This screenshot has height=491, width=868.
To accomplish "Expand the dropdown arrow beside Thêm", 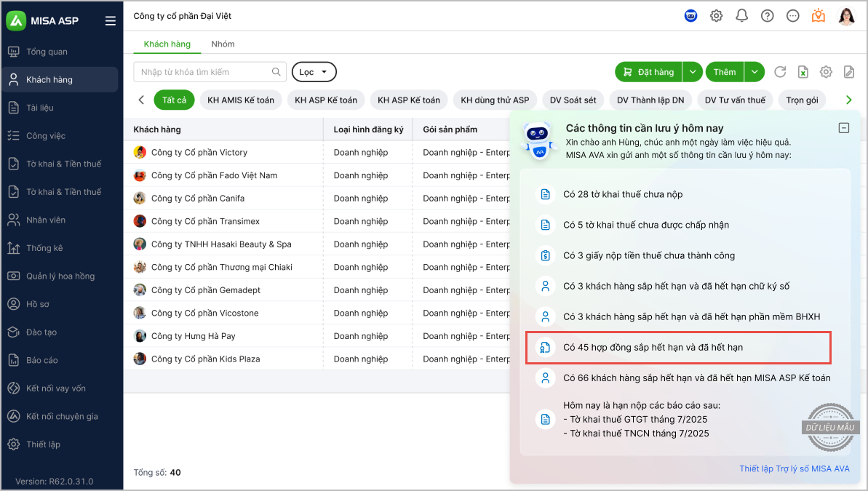I will click(754, 72).
